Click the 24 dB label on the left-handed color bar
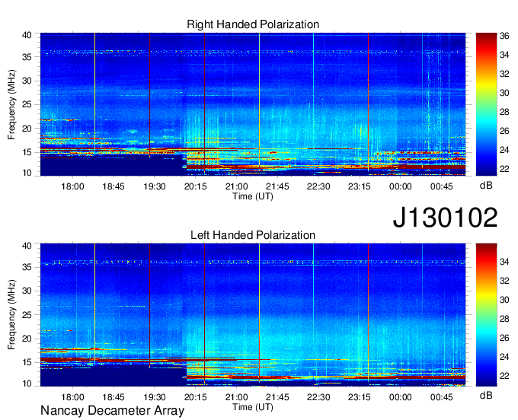 (504, 357)
